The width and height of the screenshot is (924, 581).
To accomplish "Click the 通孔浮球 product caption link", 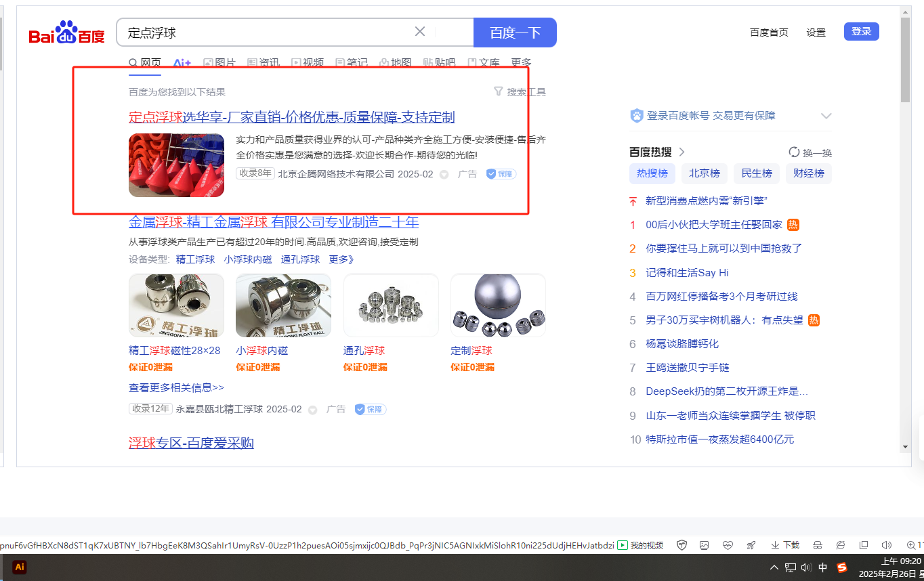I will click(x=364, y=351).
